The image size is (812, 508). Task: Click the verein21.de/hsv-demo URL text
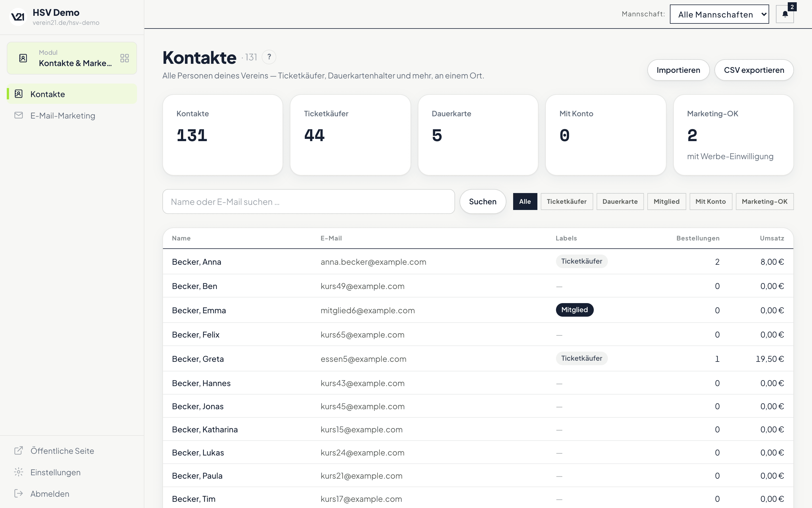pyautogui.click(x=66, y=23)
